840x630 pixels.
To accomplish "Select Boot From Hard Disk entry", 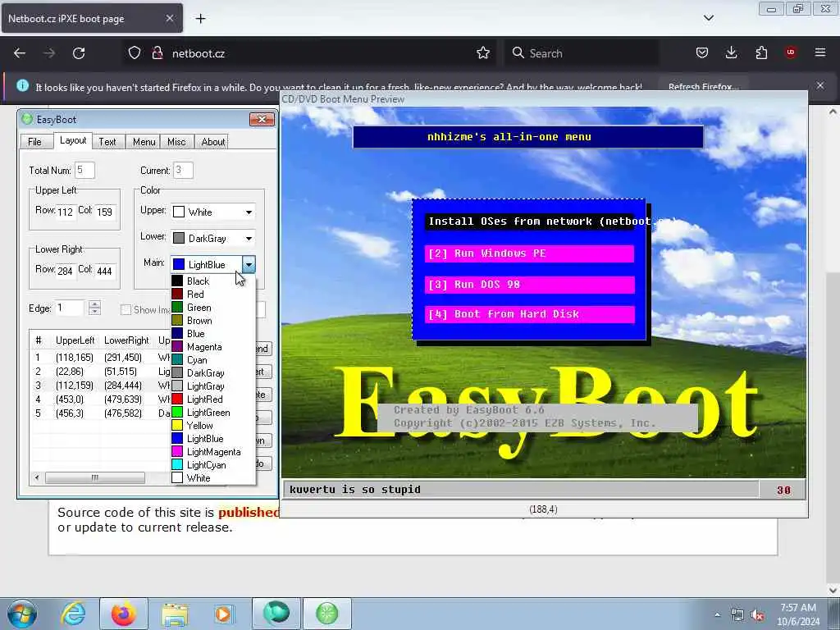I will [x=529, y=314].
